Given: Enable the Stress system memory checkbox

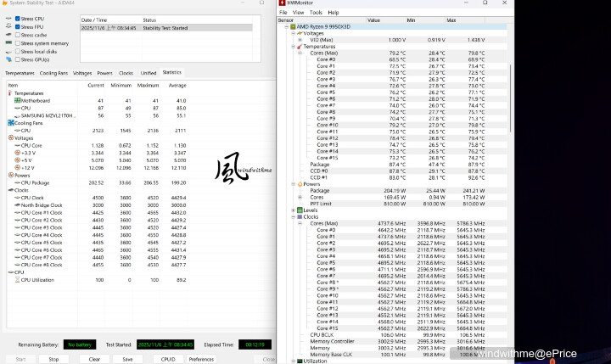Looking at the screenshot, I should point(19,43).
